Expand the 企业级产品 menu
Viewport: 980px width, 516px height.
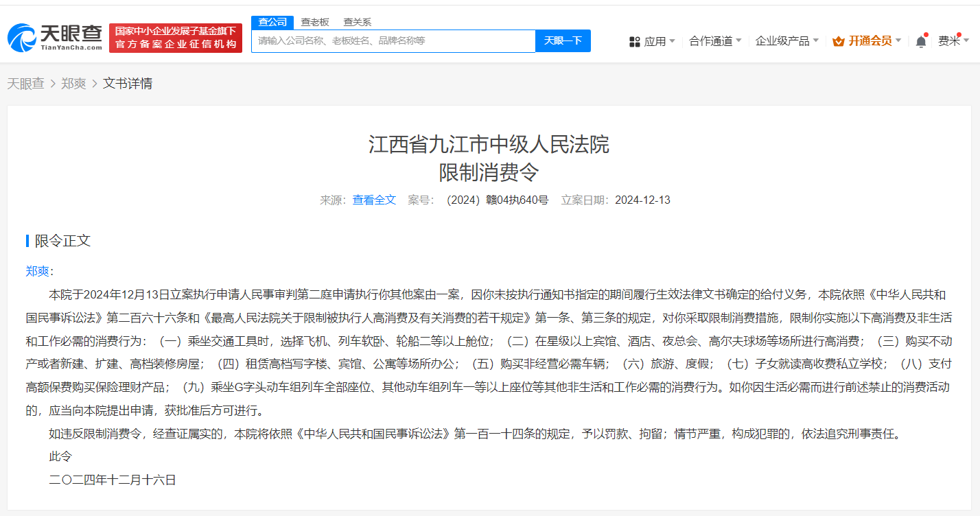pyautogui.click(x=787, y=41)
